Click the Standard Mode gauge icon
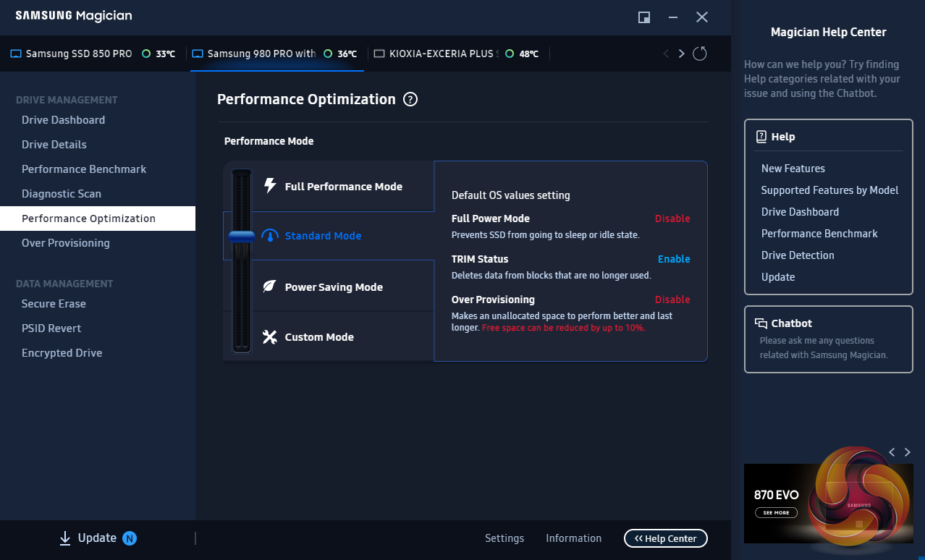The width and height of the screenshot is (925, 560). click(x=269, y=236)
